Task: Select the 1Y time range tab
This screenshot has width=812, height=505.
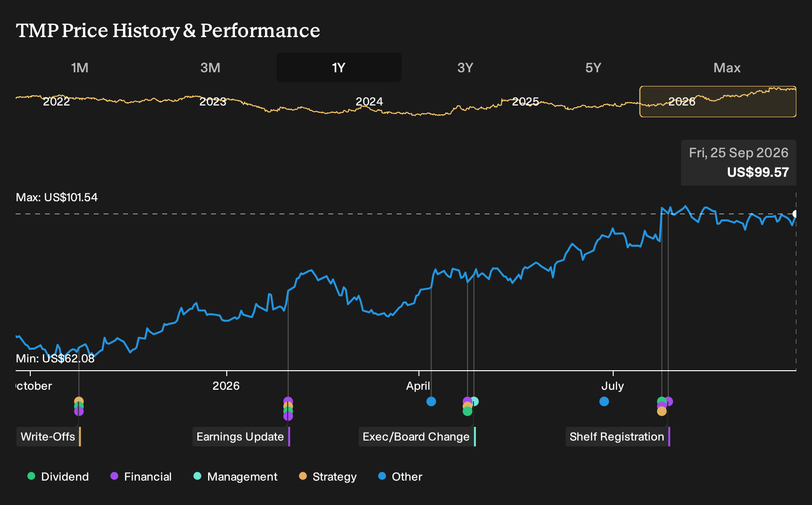Action: [x=339, y=68]
